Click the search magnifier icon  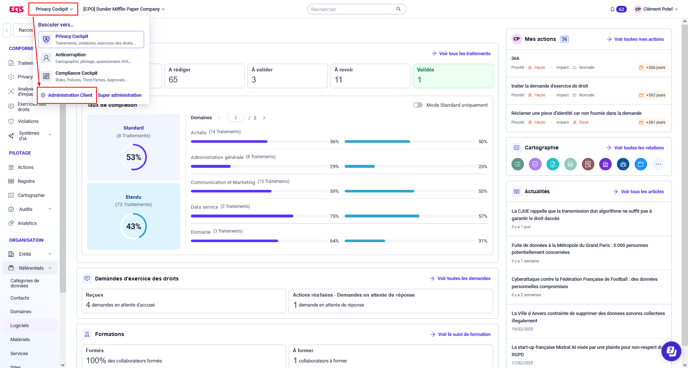[x=398, y=9]
